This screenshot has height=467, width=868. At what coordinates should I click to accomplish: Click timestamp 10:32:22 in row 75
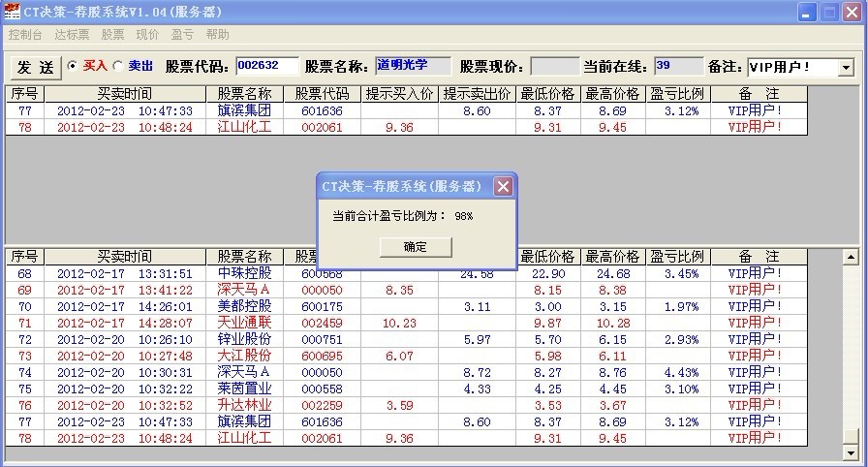coord(166,389)
